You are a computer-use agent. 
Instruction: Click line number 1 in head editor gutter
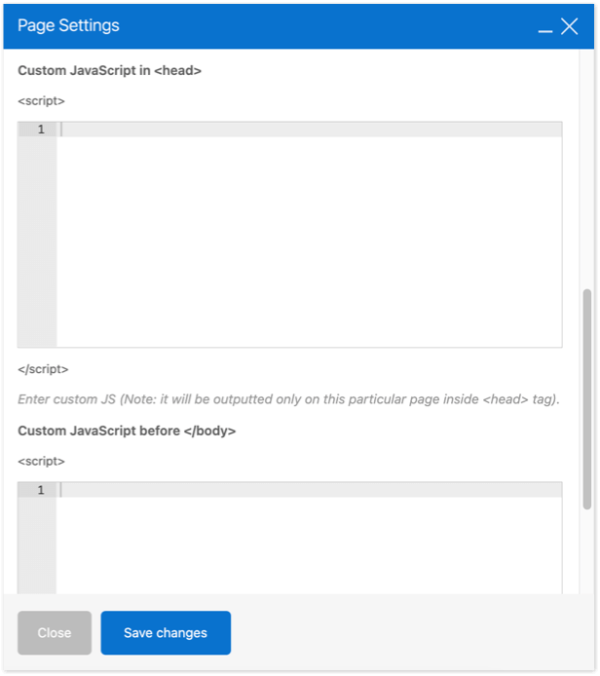(x=41, y=129)
